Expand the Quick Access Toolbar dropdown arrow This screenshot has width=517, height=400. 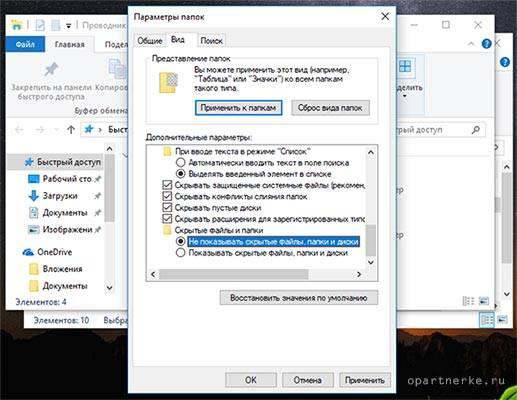point(68,26)
